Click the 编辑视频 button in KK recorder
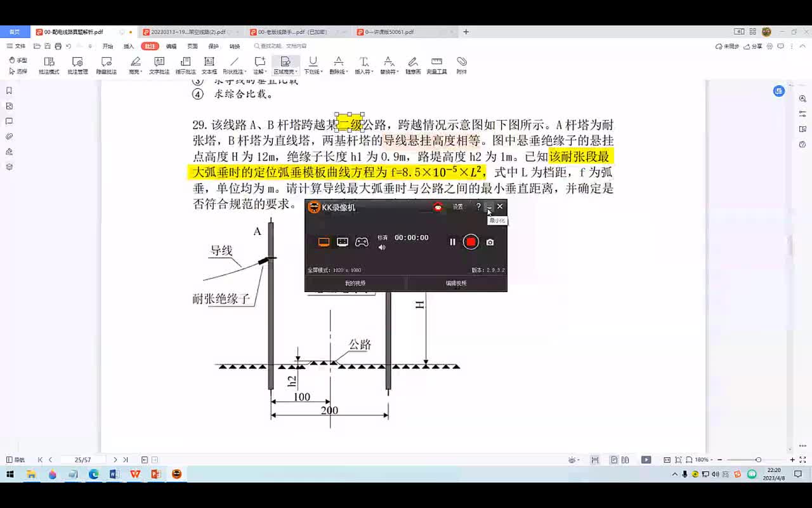812x508 pixels. point(455,283)
